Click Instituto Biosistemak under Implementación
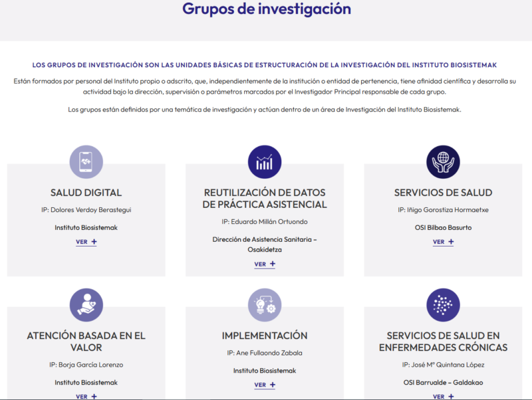This screenshot has height=400, width=532. 265,371
